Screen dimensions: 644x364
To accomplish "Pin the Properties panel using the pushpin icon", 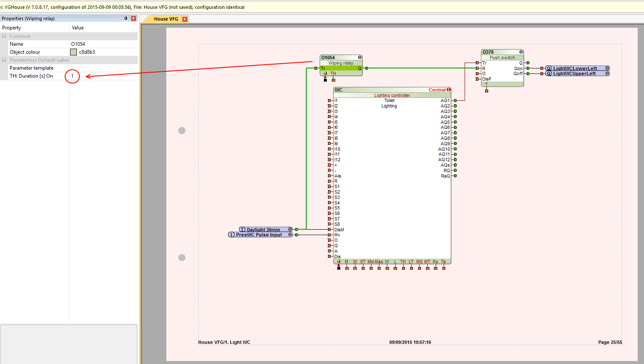I will [x=126, y=18].
